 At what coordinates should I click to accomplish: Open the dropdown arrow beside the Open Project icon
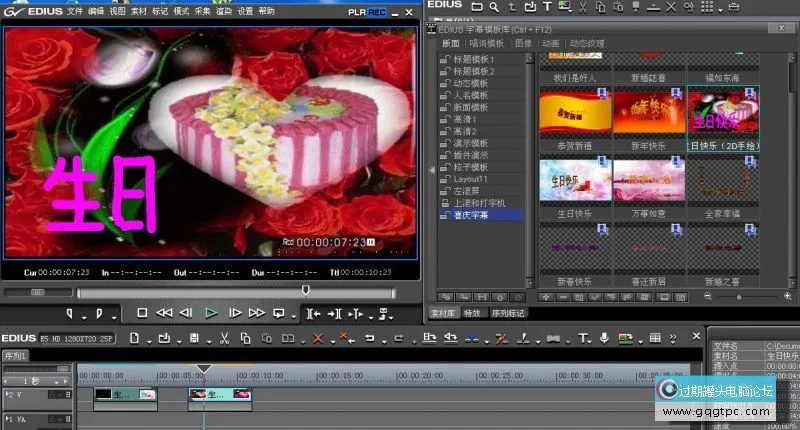(x=179, y=342)
